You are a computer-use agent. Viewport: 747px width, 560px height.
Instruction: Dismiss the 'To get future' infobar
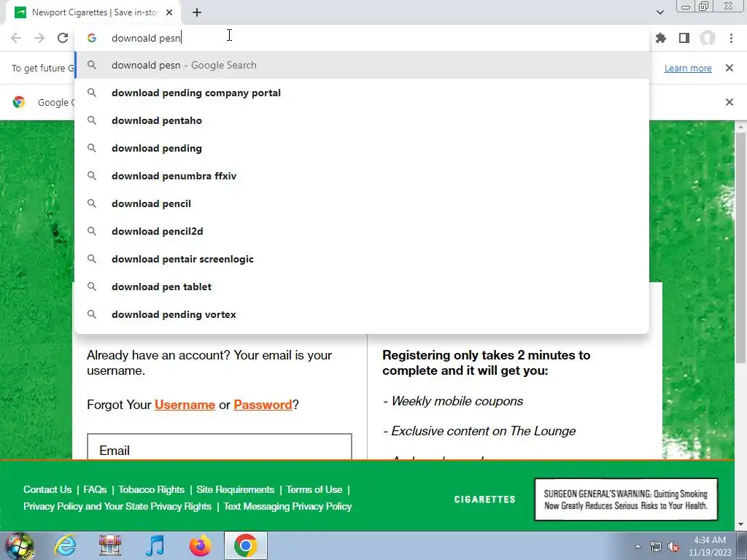click(x=729, y=68)
